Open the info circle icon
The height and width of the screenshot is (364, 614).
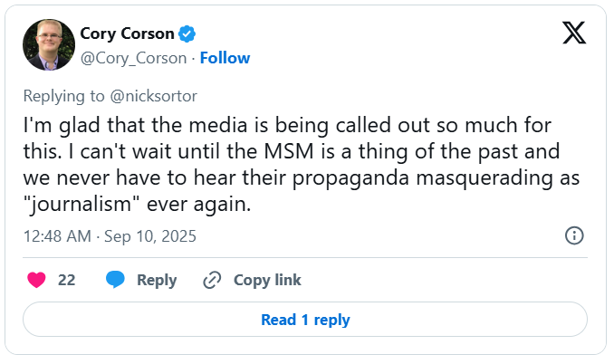(x=573, y=235)
